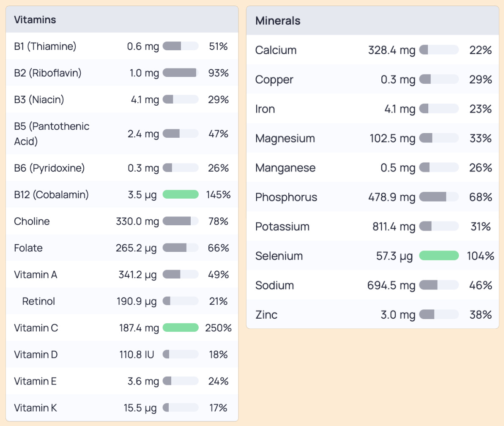Click the Selenium green progress bar

click(439, 256)
